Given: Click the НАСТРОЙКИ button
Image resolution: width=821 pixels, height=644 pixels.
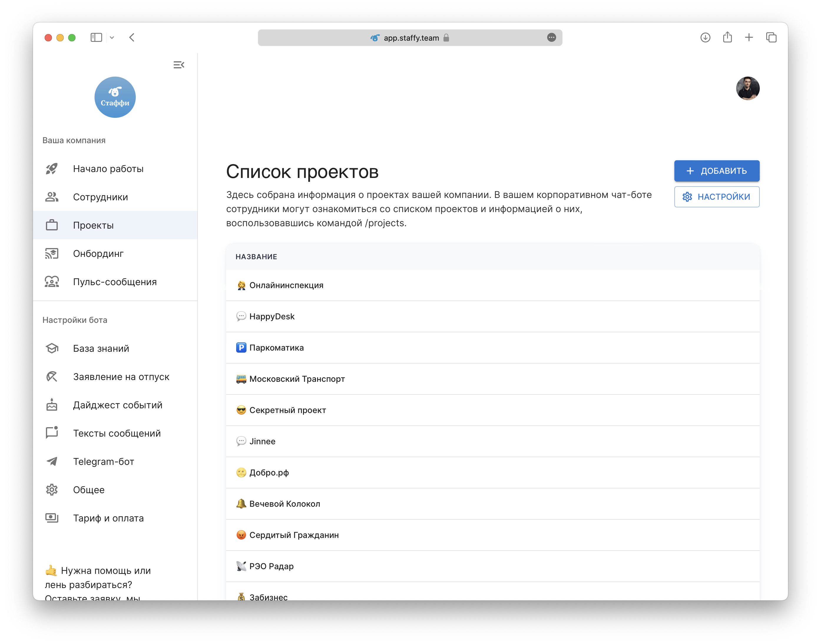Looking at the screenshot, I should [717, 196].
